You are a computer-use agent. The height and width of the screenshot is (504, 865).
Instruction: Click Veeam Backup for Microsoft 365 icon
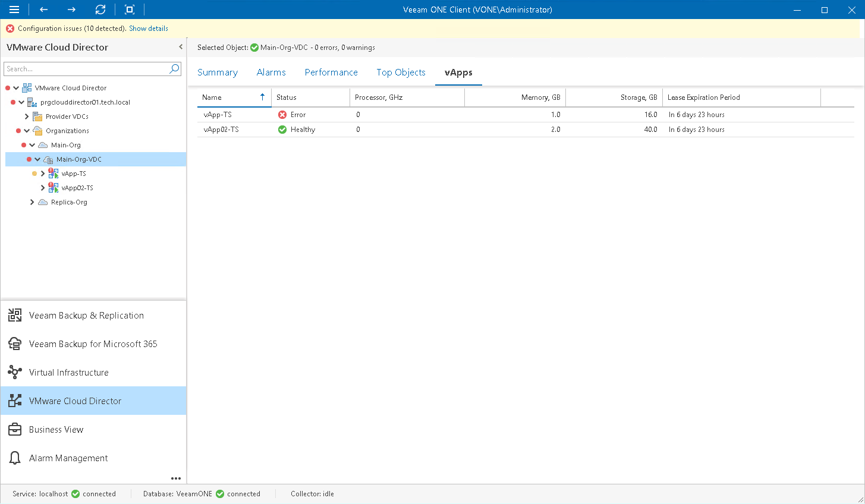15,344
